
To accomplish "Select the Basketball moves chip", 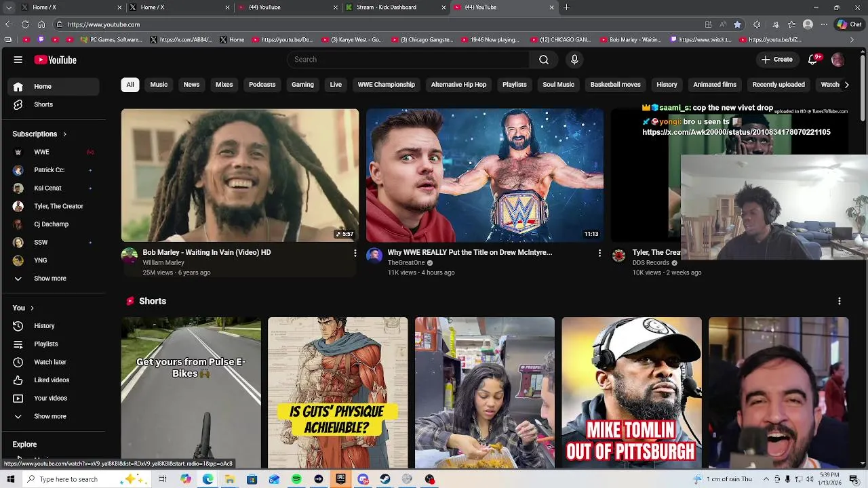I will click(615, 85).
